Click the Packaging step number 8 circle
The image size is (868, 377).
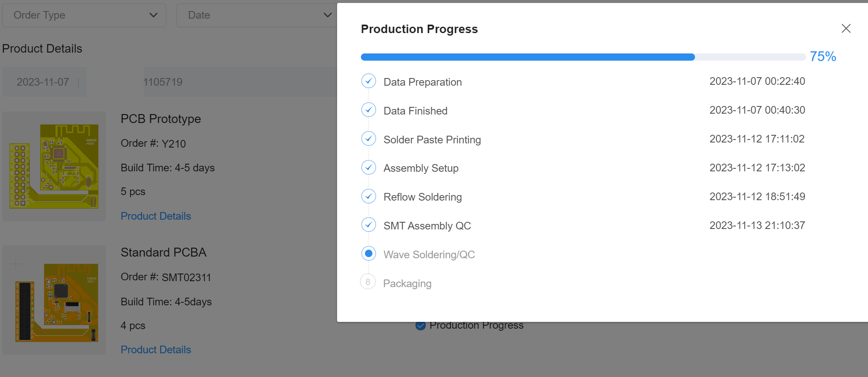click(x=368, y=282)
